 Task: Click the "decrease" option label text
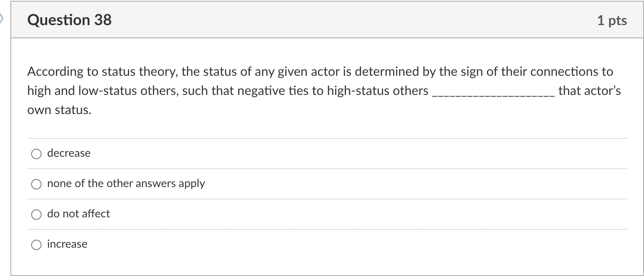68,153
